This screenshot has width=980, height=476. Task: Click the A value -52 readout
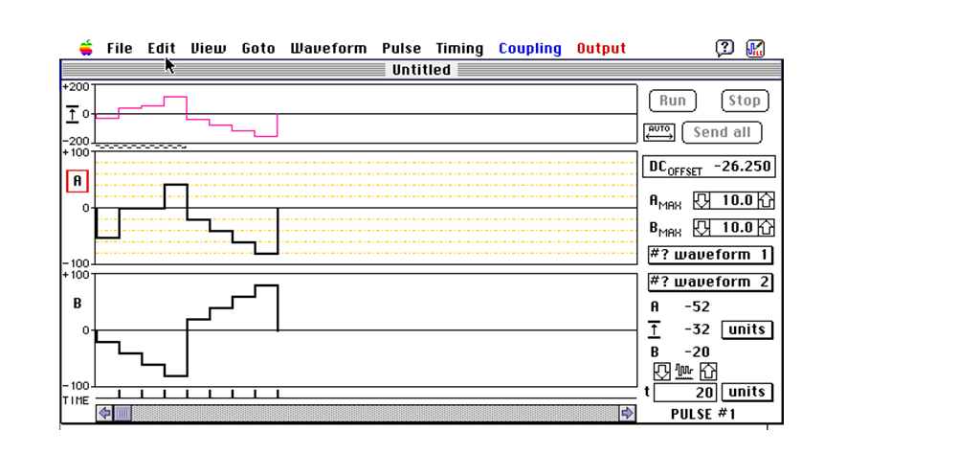click(697, 306)
